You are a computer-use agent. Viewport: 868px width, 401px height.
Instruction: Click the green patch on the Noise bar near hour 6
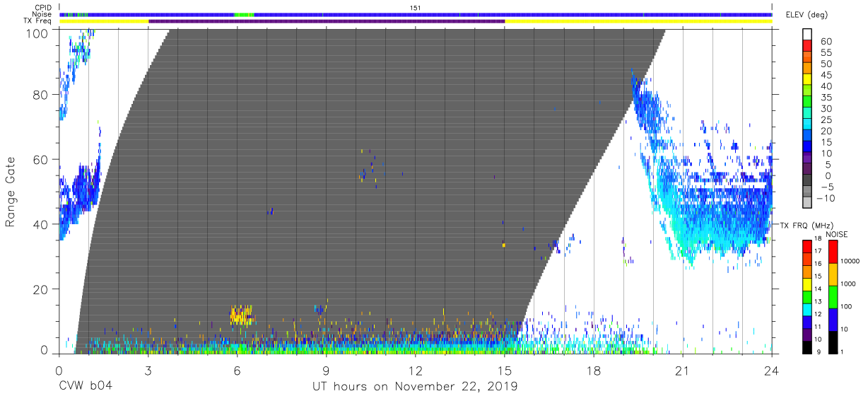244,14
